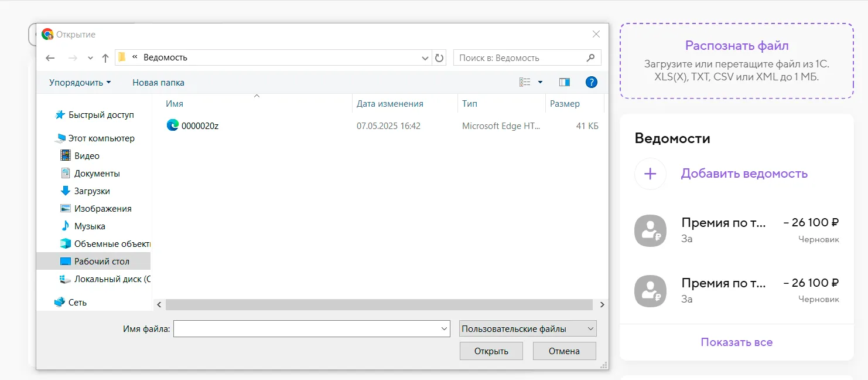This screenshot has height=380, width=868.
Task: Toggle the preview pane icon
Action: [x=565, y=83]
